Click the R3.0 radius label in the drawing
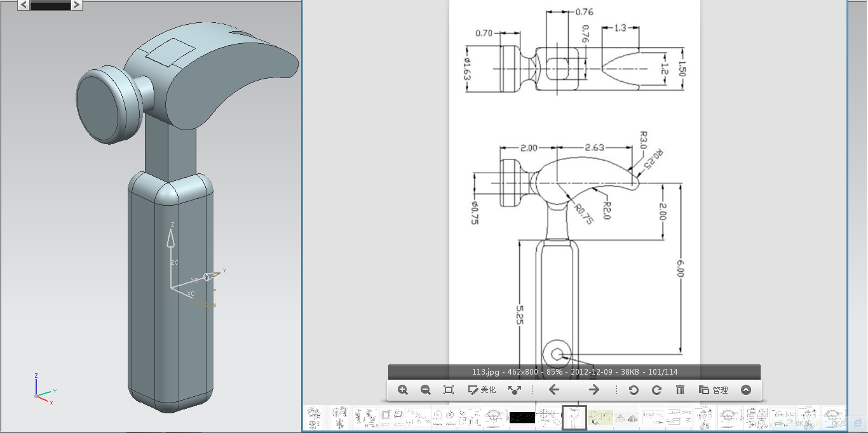868x433 pixels. (642, 141)
